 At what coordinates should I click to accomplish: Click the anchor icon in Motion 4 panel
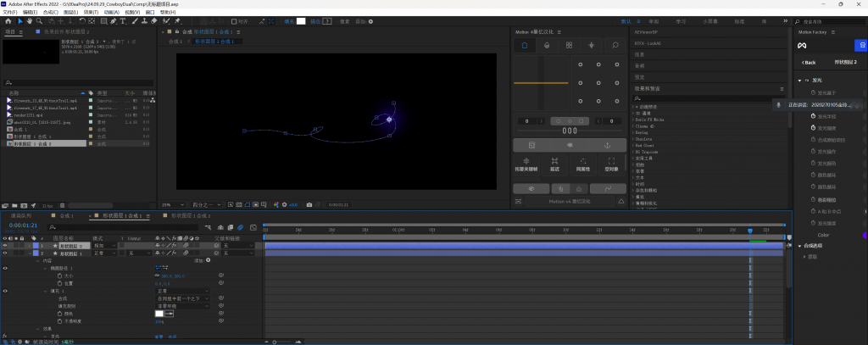(x=606, y=145)
